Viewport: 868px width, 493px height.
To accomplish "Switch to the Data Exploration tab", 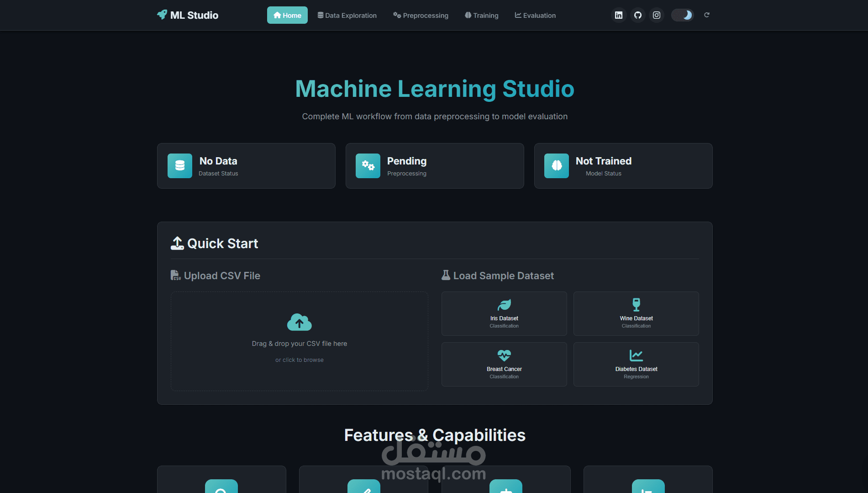I will 347,15.
